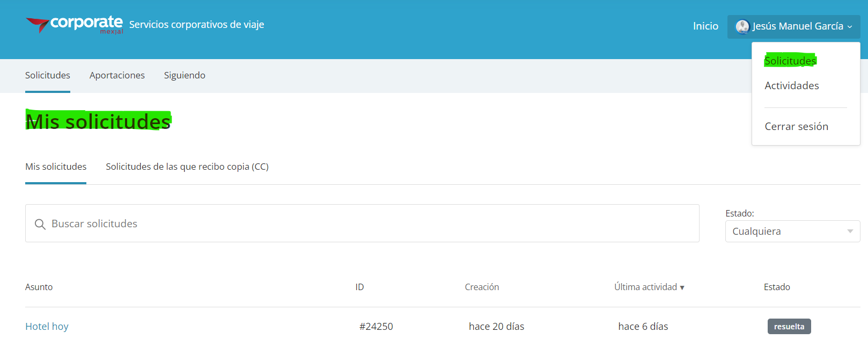Collapse the user menu using the name chevron
The width and height of the screenshot is (868, 339).
click(x=850, y=27)
